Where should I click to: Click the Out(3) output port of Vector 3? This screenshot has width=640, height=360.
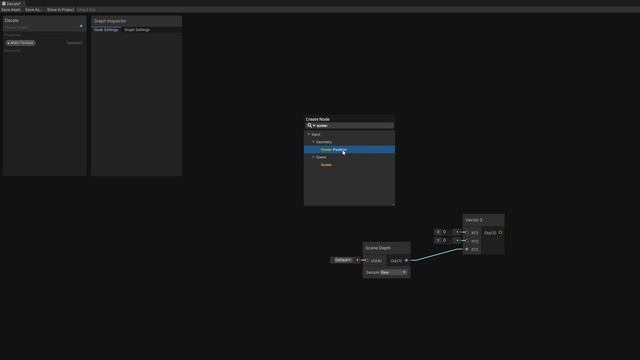(500, 233)
